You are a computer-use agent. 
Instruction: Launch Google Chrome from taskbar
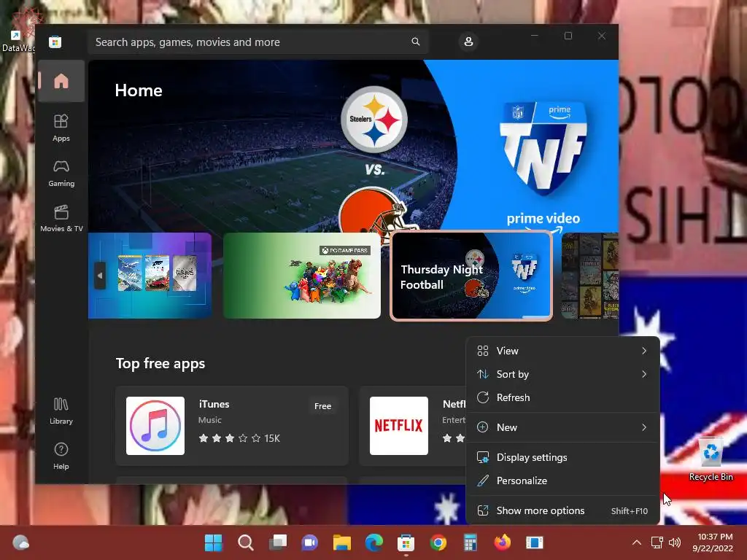click(x=438, y=542)
